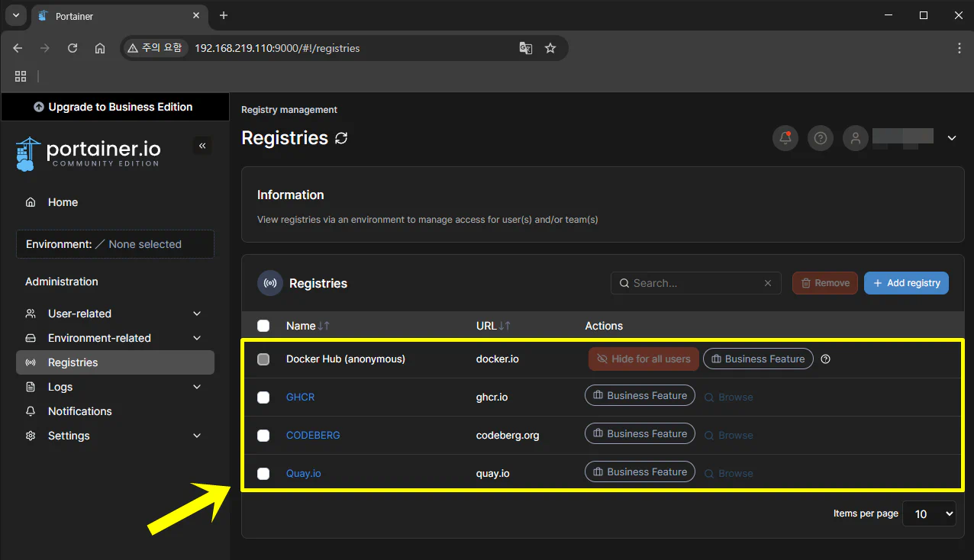Click the Add registry button
This screenshot has width=974, height=560.
click(x=906, y=283)
